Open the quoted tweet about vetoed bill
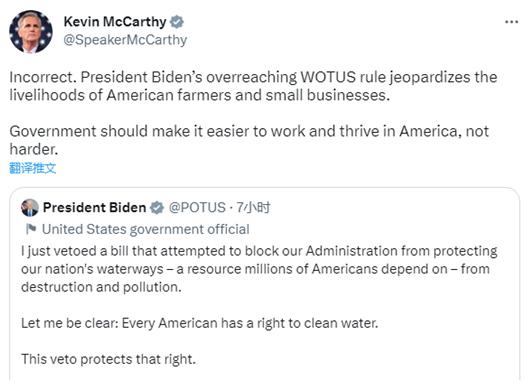Screen dimensions: 525x382 click(x=265, y=284)
